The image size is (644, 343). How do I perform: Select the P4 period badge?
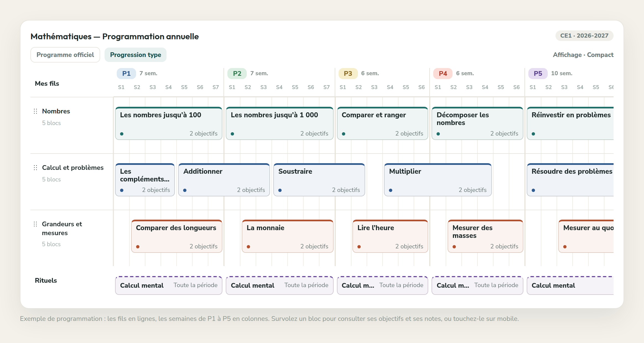tap(443, 74)
